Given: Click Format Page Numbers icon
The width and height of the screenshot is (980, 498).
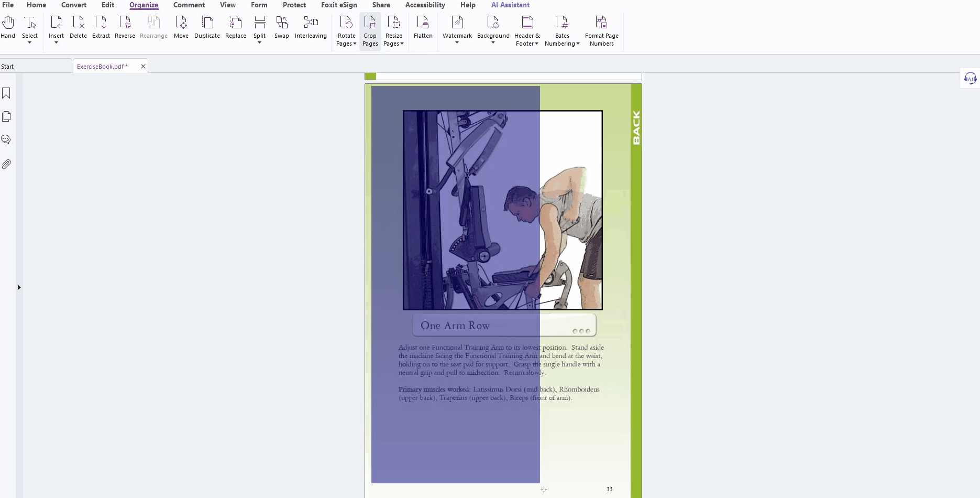Looking at the screenshot, I should [x=601, y=23].
